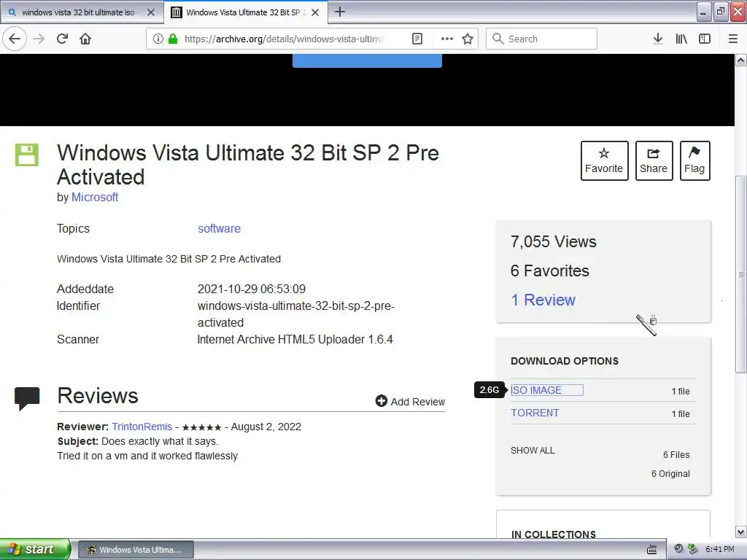Select Windows Vista Ultima... taskbar button
This screenshot has height=560, width=747.
click(x=136, y=550)
